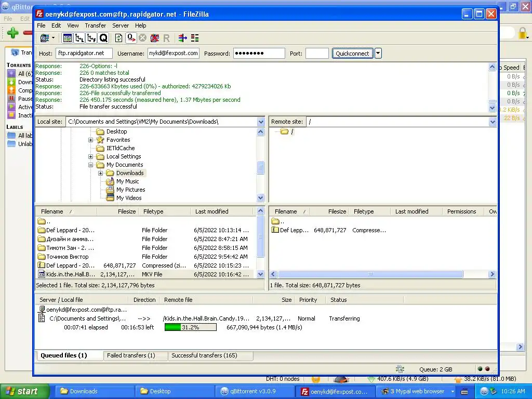
Task: Click the Quickconnect button
Action: click(x=352, y=54)
